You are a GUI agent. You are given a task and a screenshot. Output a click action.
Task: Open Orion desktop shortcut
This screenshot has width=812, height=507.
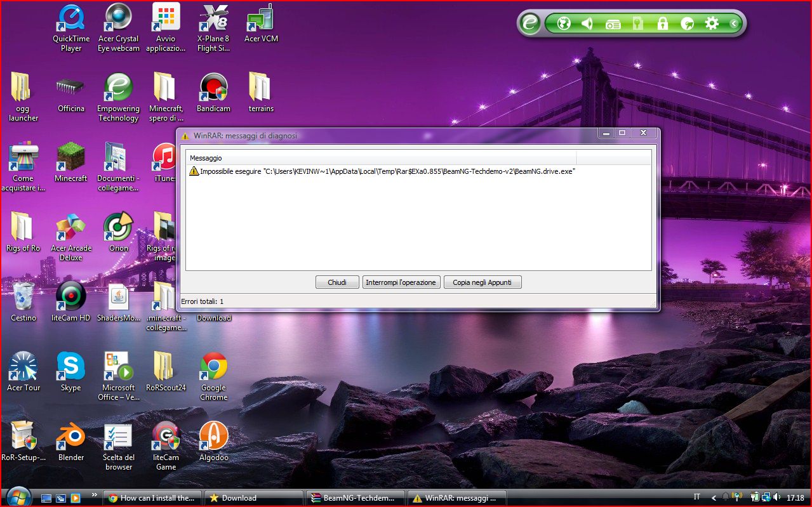pos(119,232)
